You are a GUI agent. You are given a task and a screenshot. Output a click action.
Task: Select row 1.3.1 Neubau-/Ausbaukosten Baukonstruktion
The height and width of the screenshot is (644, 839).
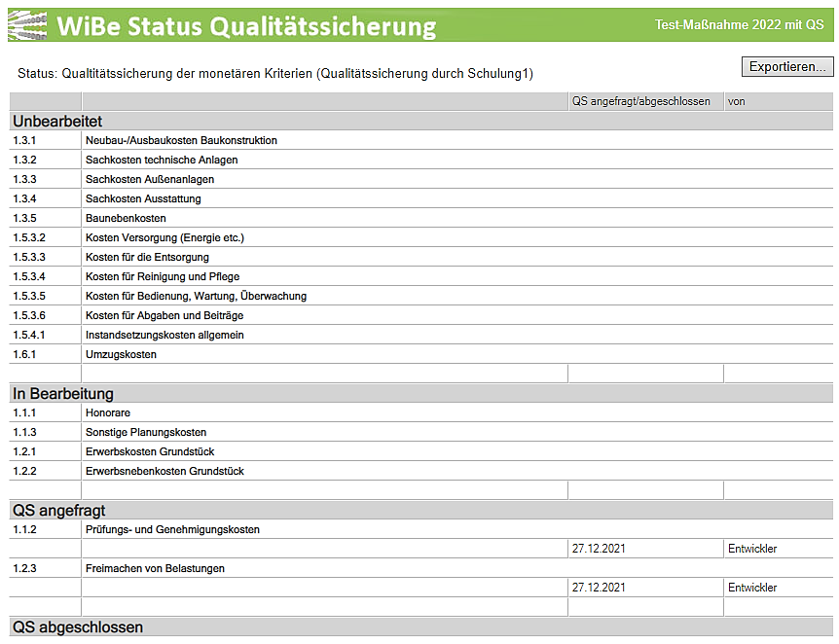point(181,140)
